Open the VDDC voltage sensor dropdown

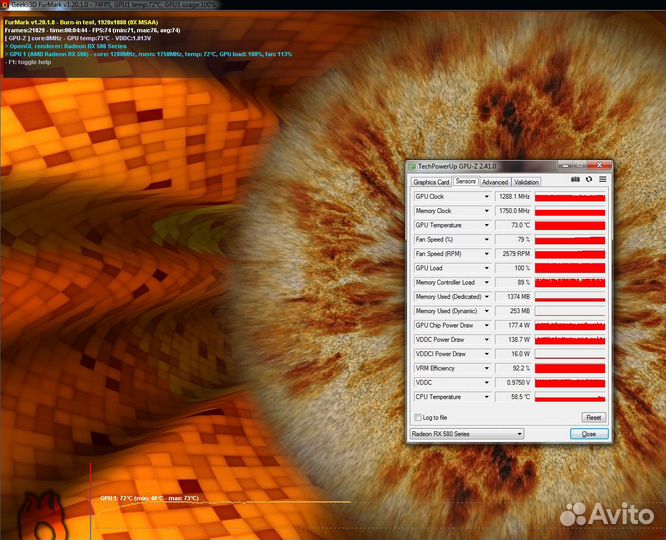pyautogui.click(x=487, y=383)
